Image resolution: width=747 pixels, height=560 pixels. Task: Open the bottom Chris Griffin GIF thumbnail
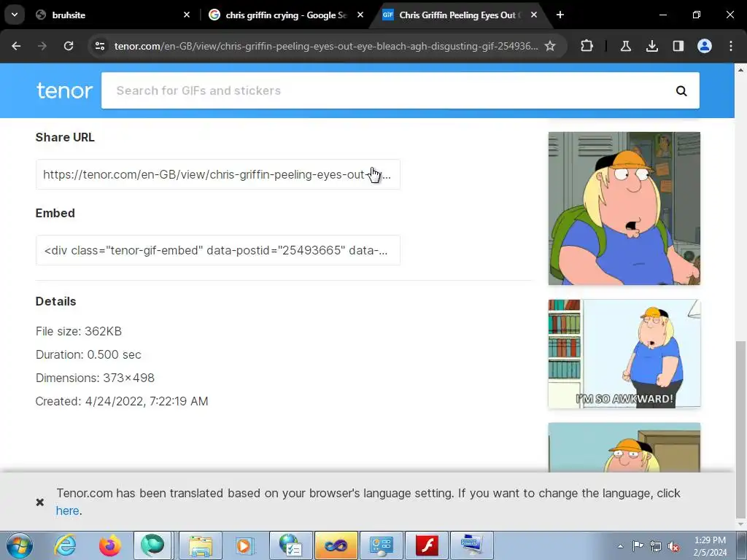pyautogui.click(x=624, y=448)
